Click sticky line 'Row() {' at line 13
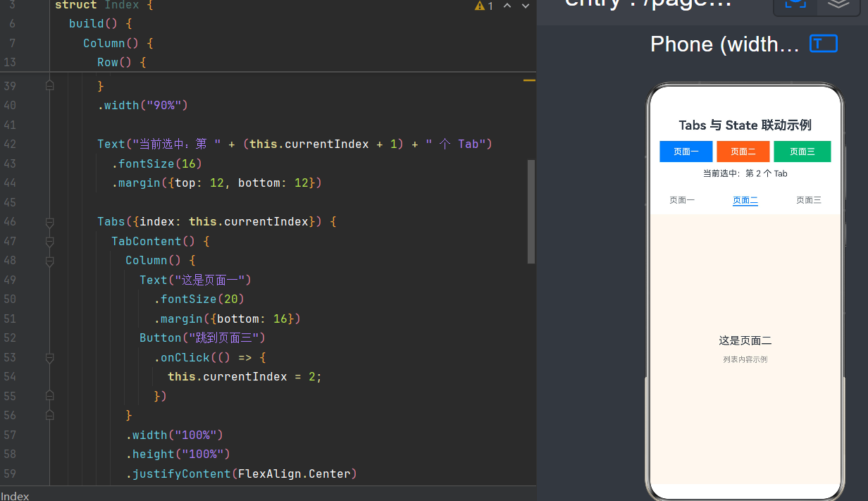 [122, 62]
